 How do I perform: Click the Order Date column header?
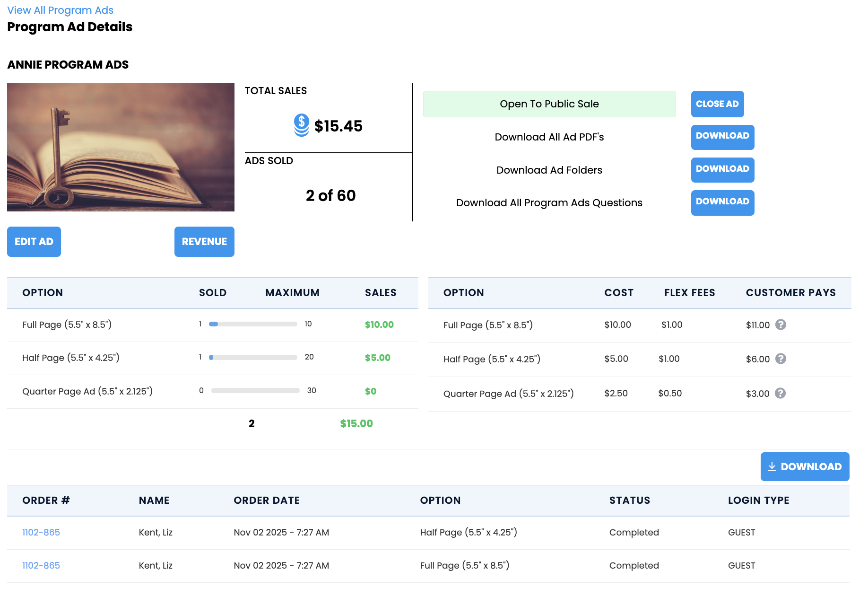pyautogui.click(x=267, y=500)
